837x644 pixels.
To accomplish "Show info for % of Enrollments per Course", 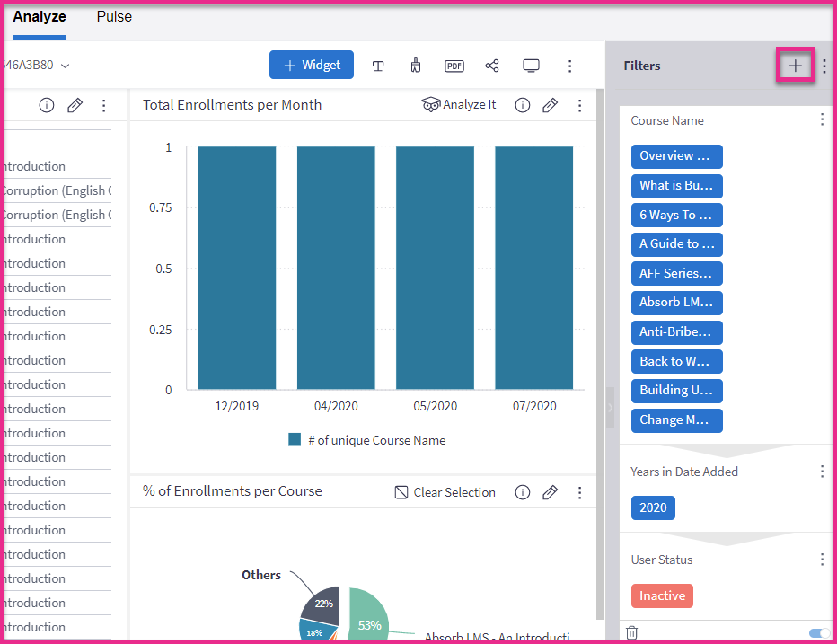I will coord(523,492).
